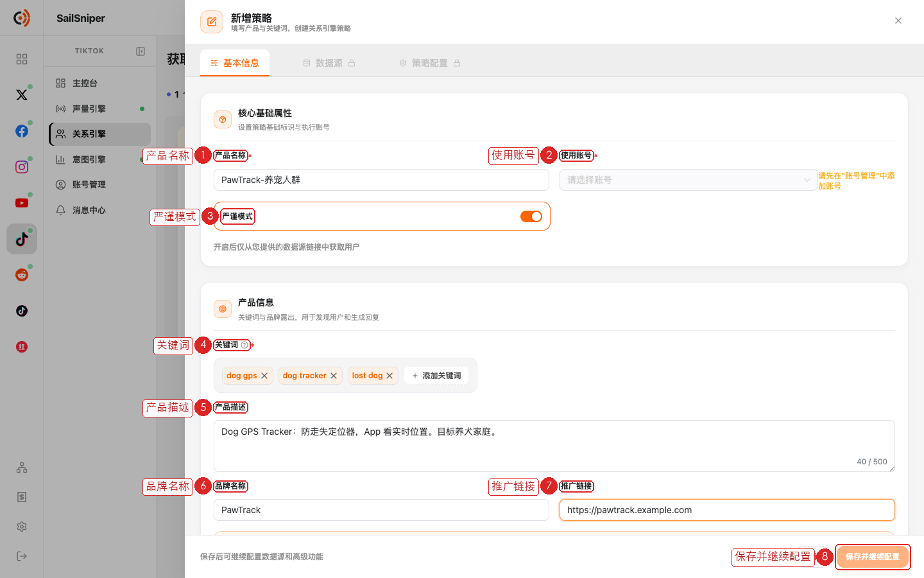
Task: Open the billing dollar icon in left rail
Action: click(x=22, y=497)
